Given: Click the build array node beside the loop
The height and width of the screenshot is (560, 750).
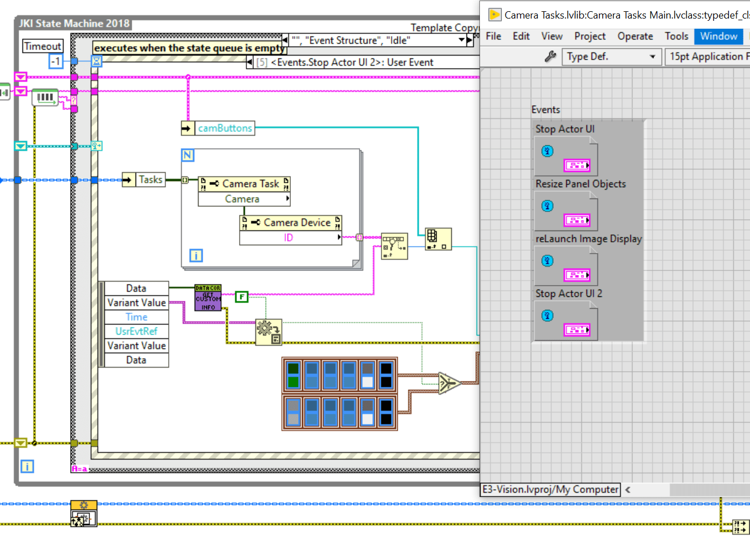Looking at the screenshot, I should coord(438,239).
